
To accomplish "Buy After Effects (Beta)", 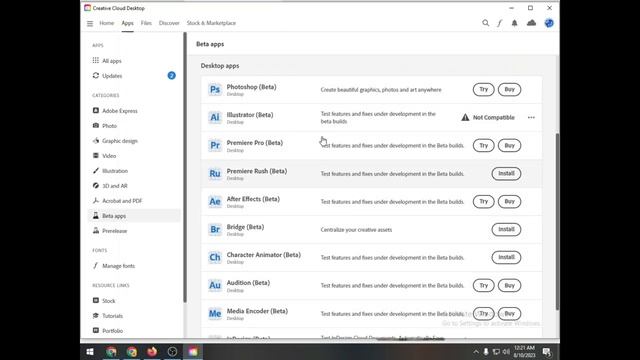I will point(509,201).
